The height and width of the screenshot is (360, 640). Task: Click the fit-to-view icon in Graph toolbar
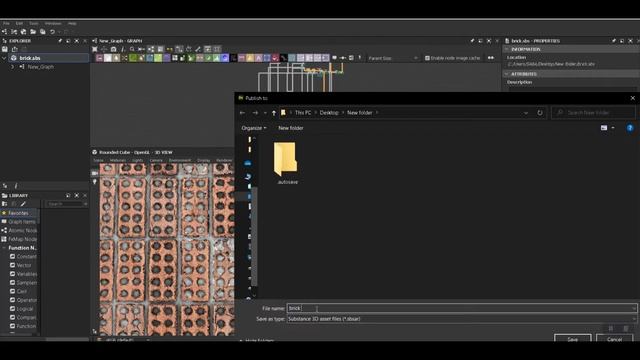pos(95,49)
